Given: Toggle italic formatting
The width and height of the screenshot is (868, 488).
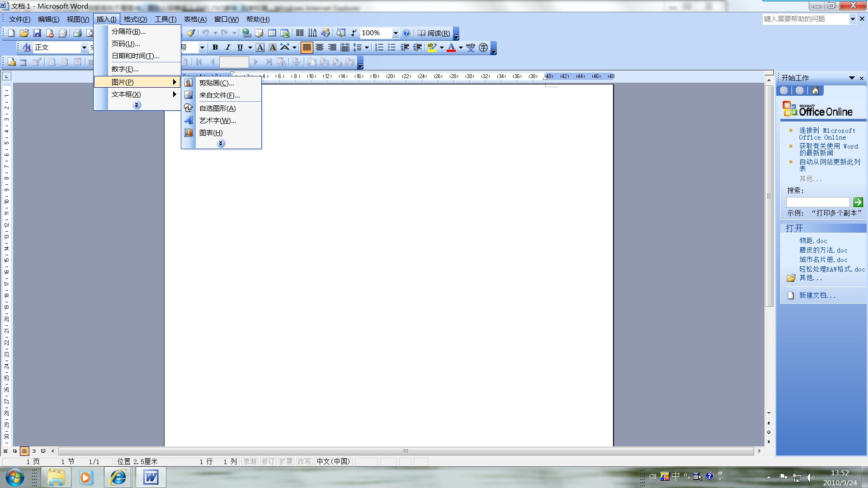Looking at the screenshot, I should [228, 47].
